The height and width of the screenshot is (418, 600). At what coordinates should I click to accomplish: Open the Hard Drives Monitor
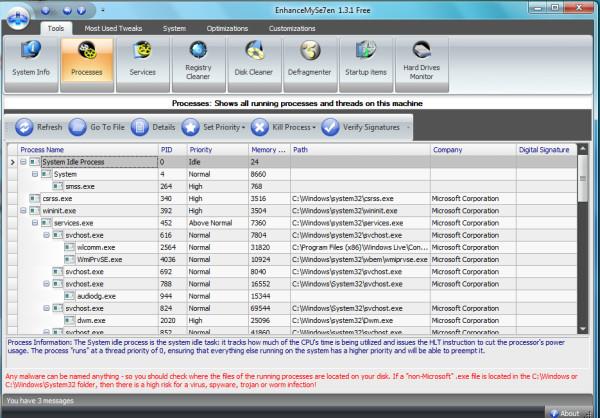[x=422, y=59]
